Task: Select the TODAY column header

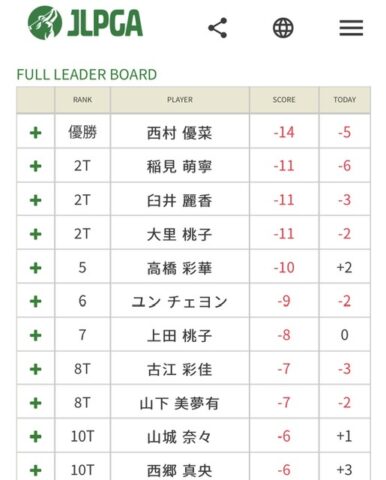Action: pyautogui.click(x=345, y=100)
